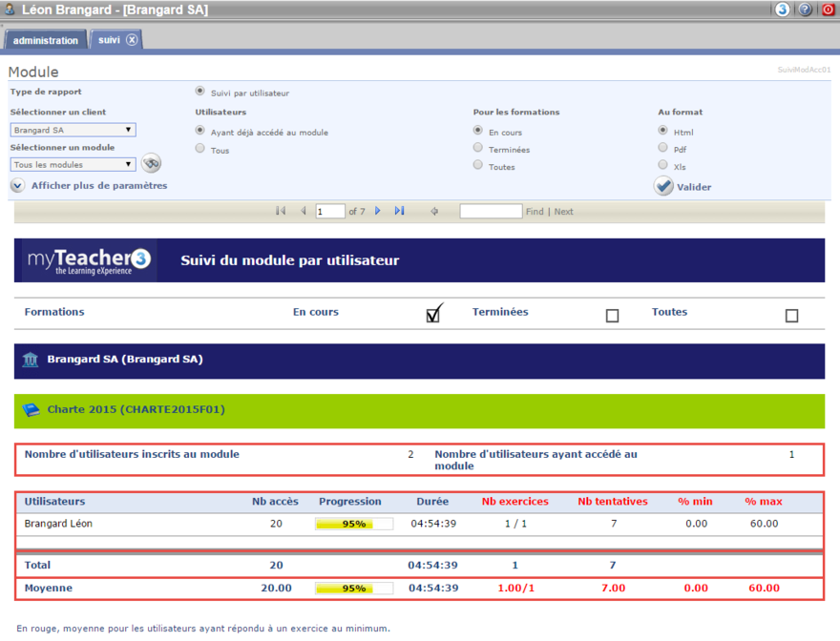The image size is (840, 641).
Task: Open the Brangard SA client dropdown
Action: coord(73,130)
